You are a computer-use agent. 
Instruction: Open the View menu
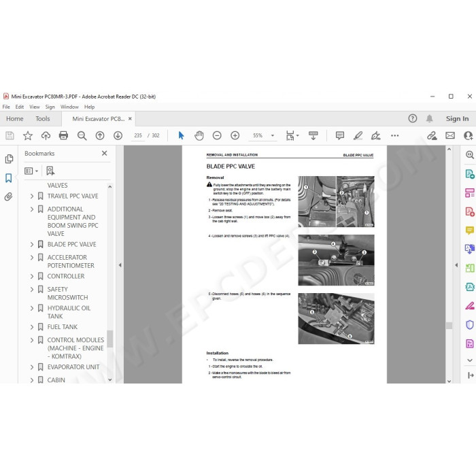click(x=34, y=107)
